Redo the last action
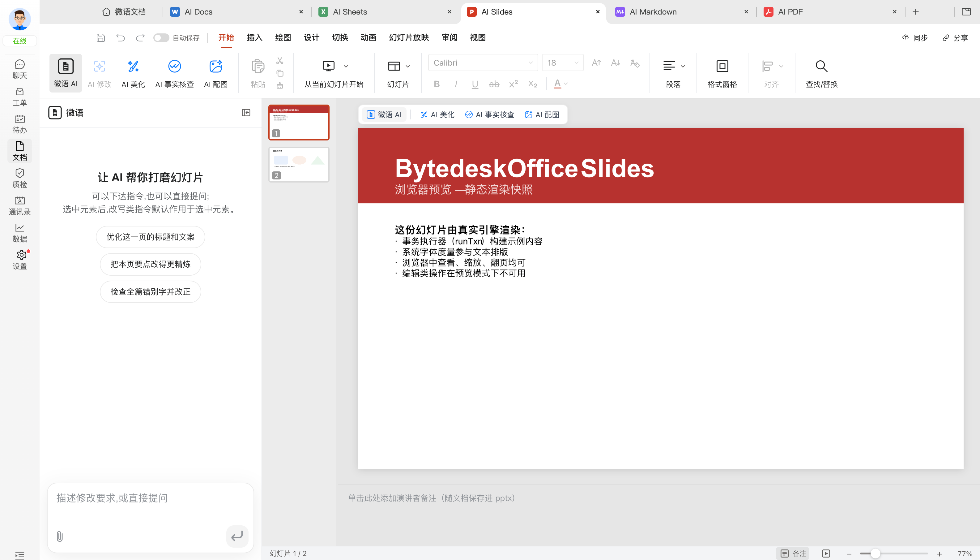Image resolution: width=980 pixels, height=560 pixels. click(x=140, y=38)
